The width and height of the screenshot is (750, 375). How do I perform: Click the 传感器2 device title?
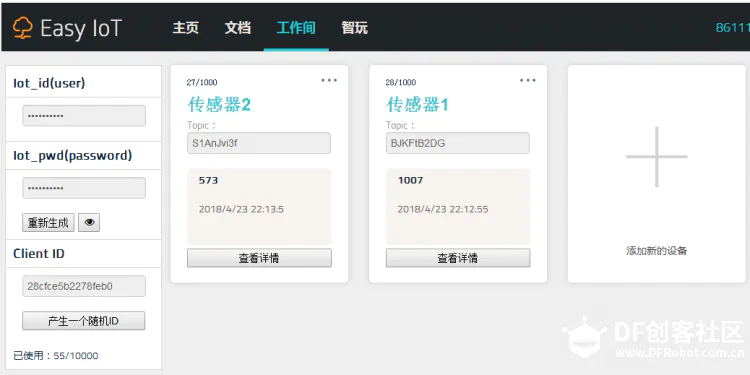[219, 104]
